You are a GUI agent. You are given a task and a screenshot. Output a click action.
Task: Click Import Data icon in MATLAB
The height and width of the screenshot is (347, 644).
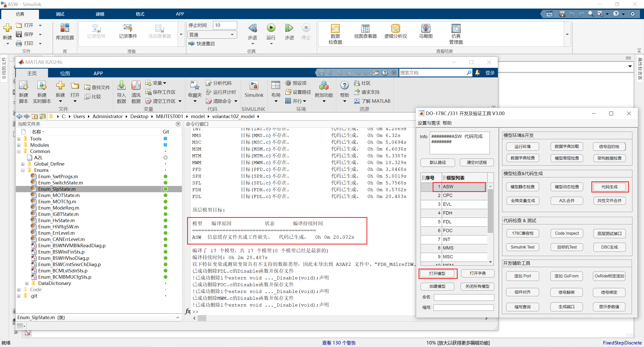click(x=122, y=86)
